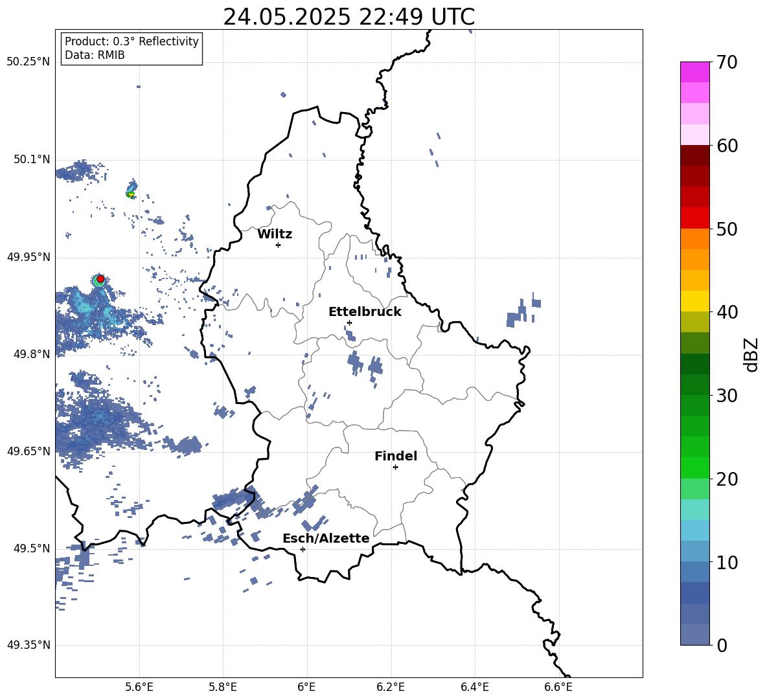Click the 'Product: 0.3° Reflectivity' text
767x700 pixels.
[132, 41]
